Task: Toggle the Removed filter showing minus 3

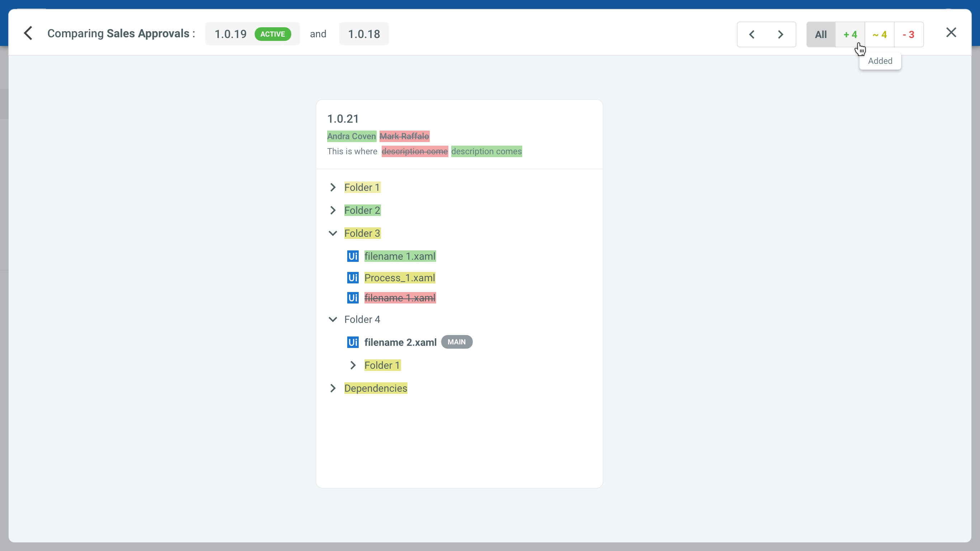Action: pos(909,34)
